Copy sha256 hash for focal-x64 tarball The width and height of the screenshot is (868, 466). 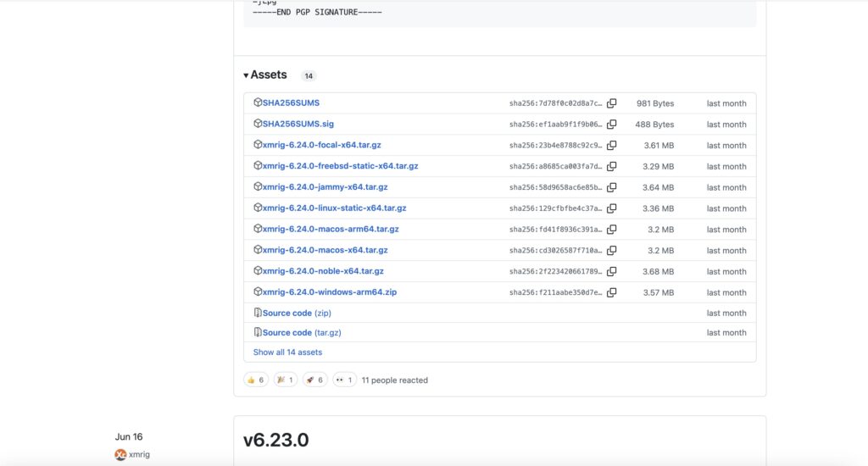[612, 146]
